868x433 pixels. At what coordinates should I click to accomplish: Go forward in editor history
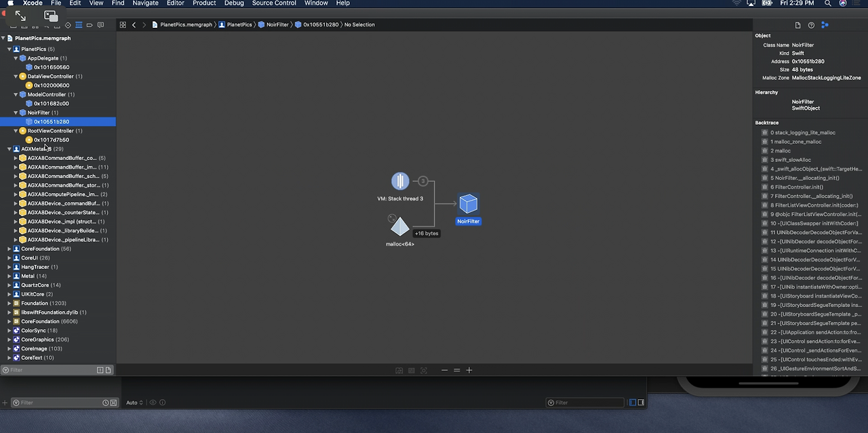pyautogui.click(x=144, y=25)
